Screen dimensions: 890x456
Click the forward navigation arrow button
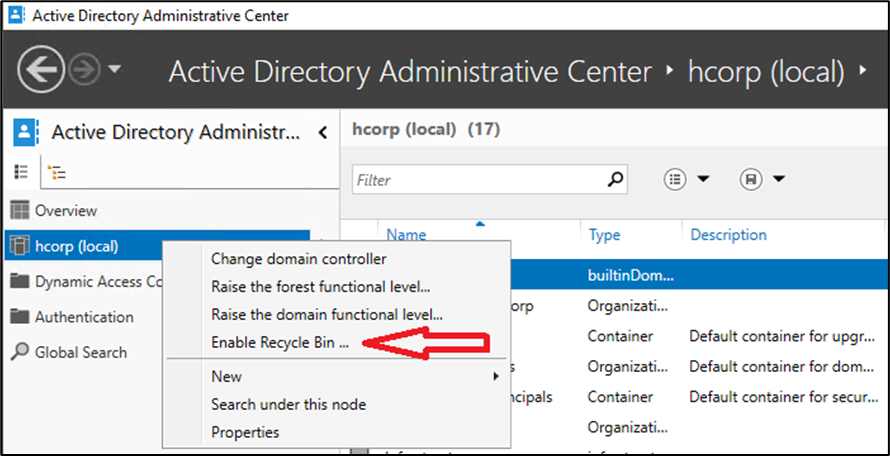point(84,71)
